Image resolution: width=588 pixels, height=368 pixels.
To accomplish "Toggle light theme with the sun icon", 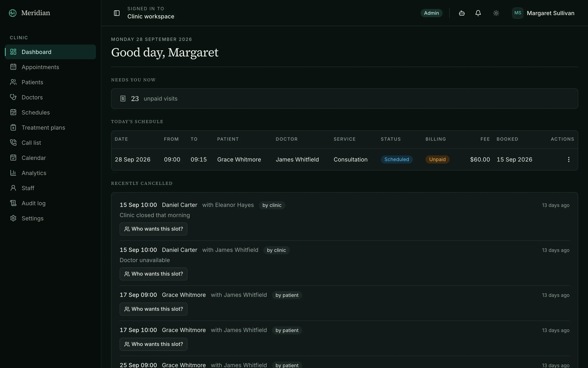I will point(496,13).
